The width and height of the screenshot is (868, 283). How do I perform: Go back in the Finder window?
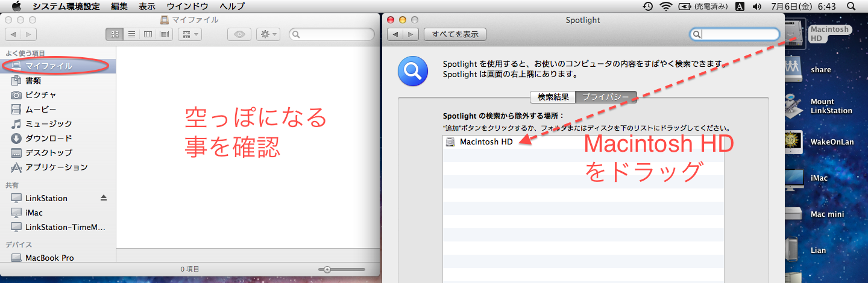[13, 34]
